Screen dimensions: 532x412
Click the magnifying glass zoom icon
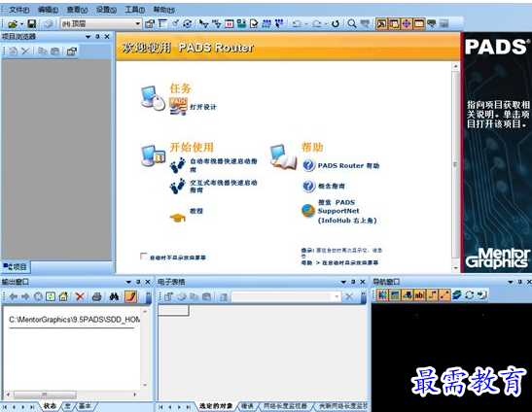(352, 23)
